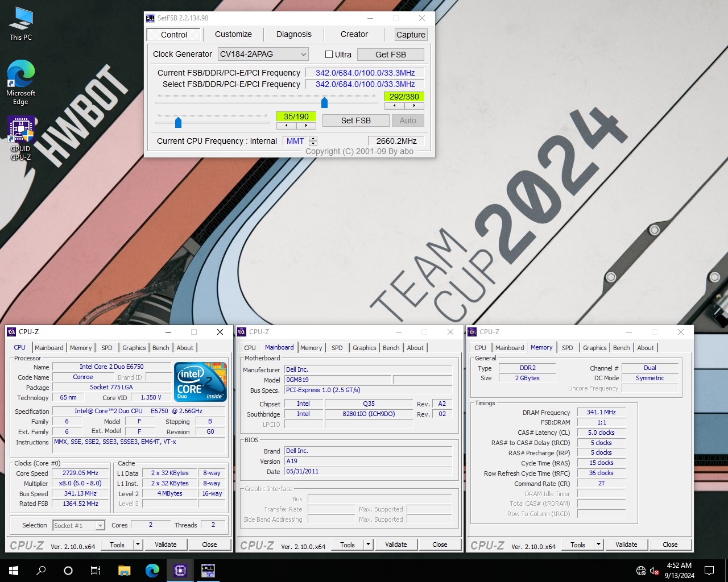Screen dimensions: 728x582
Task: Open Microsoft Edge desktop shortcut
Action: pos(20,82)
